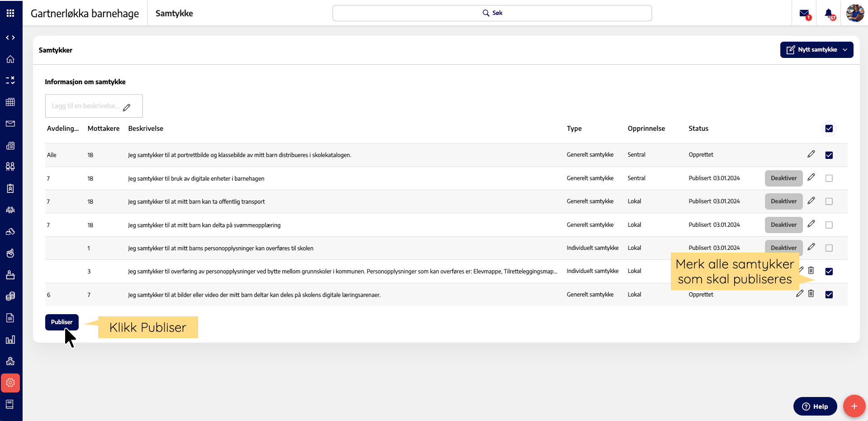Open notifications bell icon
The height and width of the screenshot is (421, 868).
coord(829,14)
